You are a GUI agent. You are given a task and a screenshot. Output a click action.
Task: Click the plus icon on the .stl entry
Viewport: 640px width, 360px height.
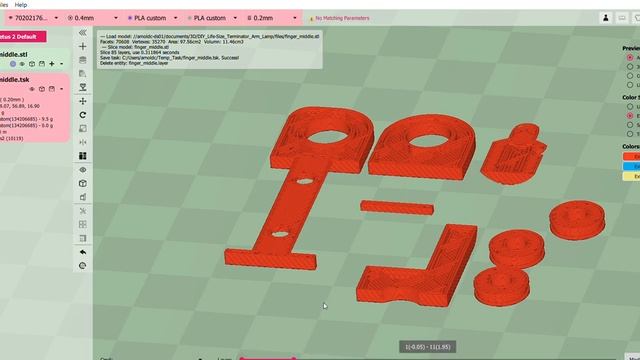click(x=52, y=64)
